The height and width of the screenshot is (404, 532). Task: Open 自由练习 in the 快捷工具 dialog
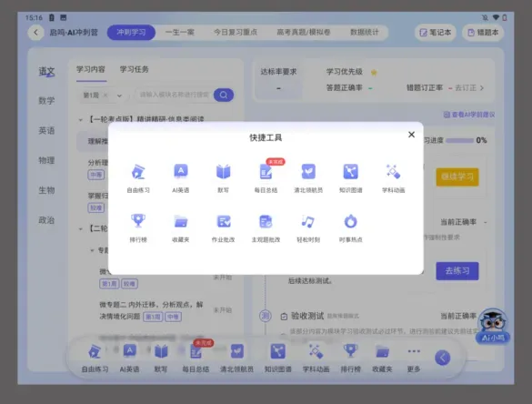[138, 178]
